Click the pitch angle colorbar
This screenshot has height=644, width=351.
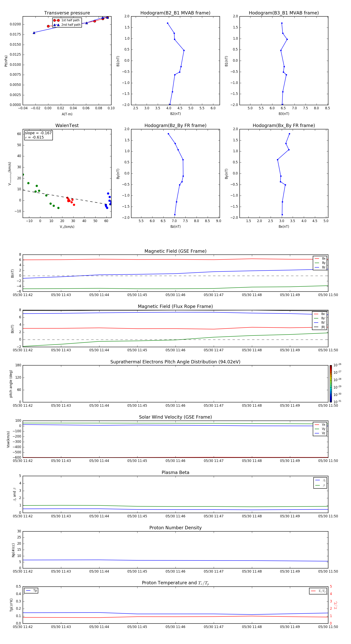[x=331, y=384]
